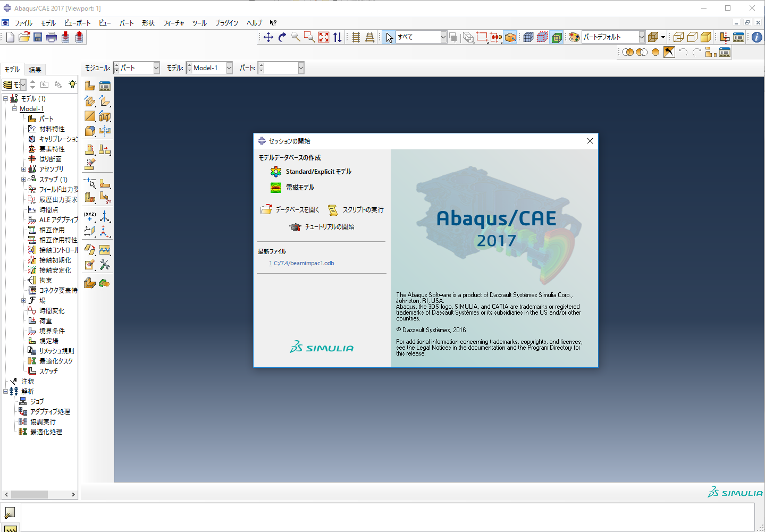Click the Standard/Explicit model flower icon
765x532 pixels.
(x=275, y=172)
